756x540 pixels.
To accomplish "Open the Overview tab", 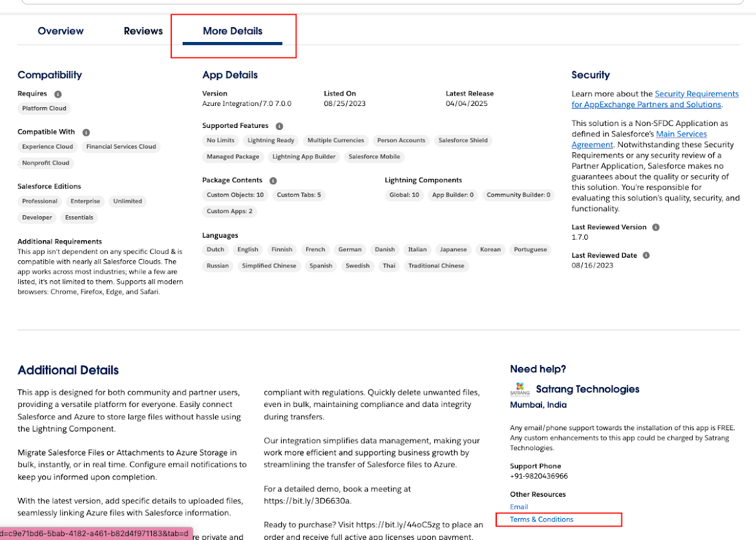I will point(60,31).
